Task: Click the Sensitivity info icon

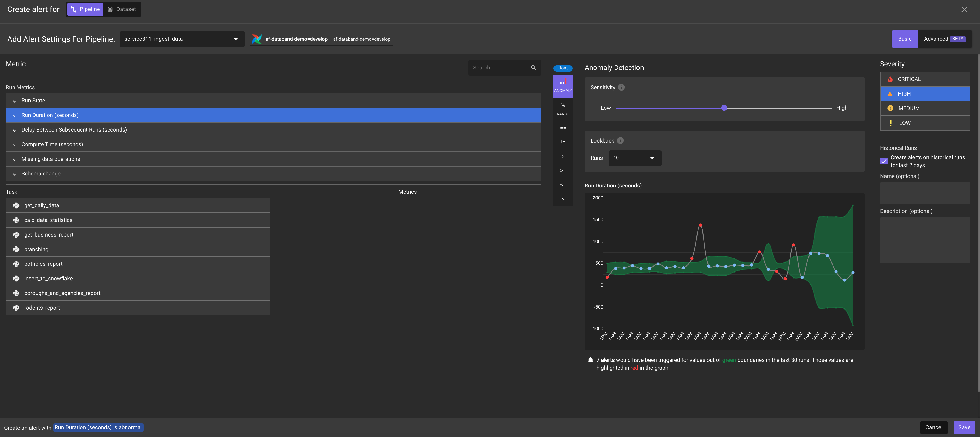Action: 621,87
